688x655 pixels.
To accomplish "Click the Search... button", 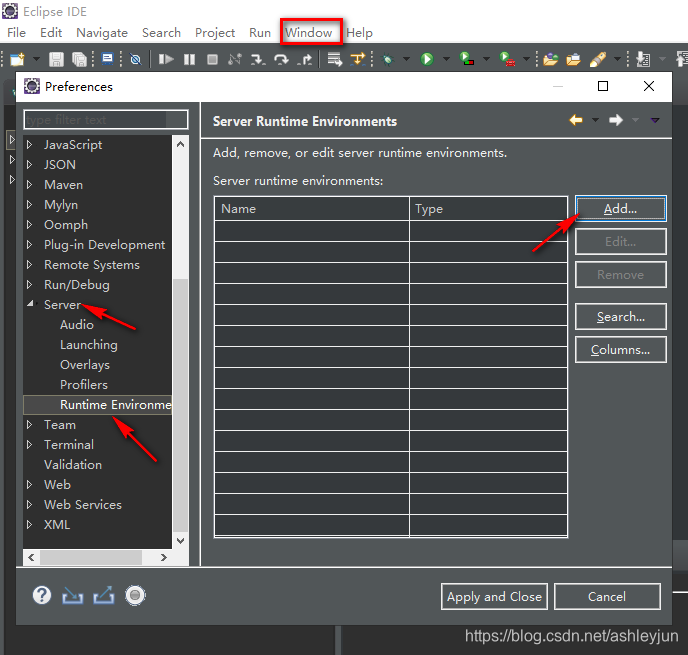I will tap(620, 316).
